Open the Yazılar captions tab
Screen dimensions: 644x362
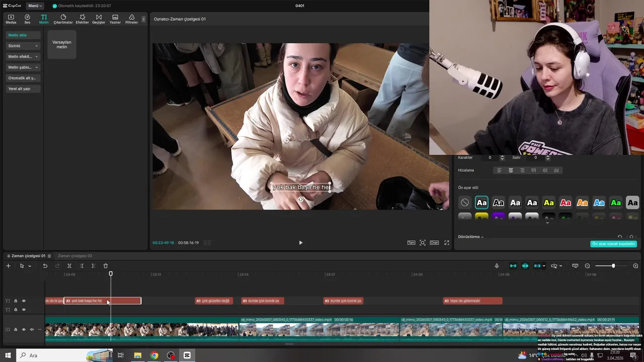115,19
